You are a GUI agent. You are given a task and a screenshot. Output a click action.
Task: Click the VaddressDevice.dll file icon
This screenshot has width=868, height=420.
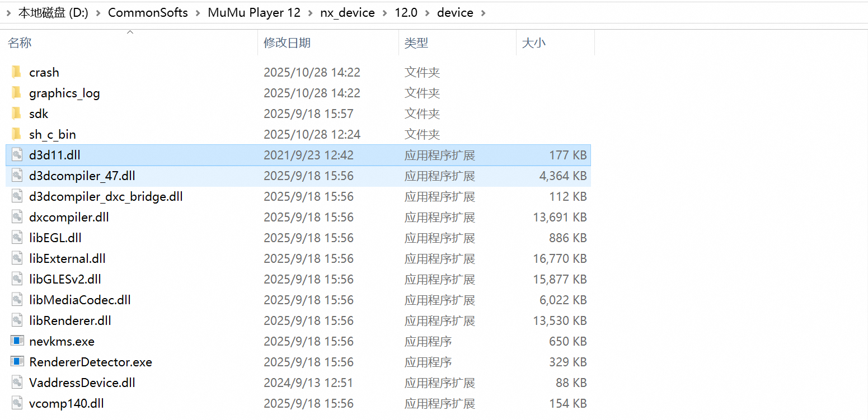pyautogui.click(x=17, y=383)
